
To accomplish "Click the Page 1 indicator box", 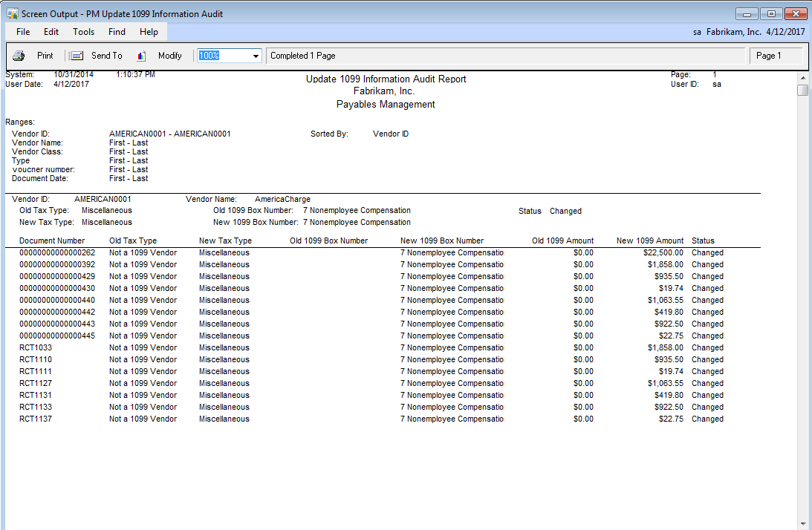I will (x=776, y=56).
